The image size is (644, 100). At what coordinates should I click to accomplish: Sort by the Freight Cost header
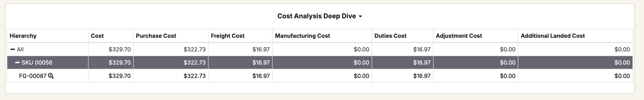point(228,36)
